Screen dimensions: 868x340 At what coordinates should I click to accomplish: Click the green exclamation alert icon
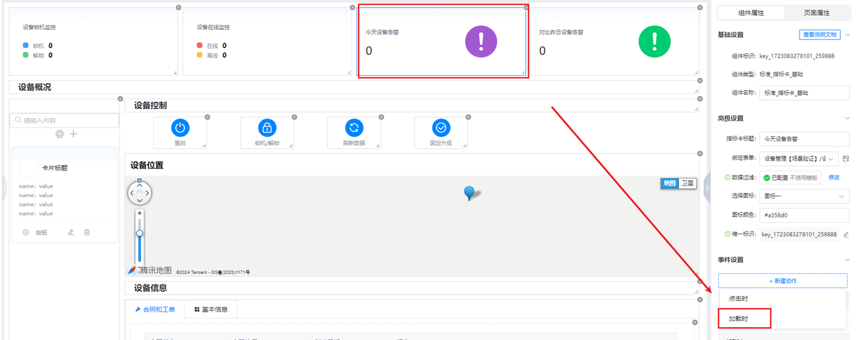tap(654, 42)
